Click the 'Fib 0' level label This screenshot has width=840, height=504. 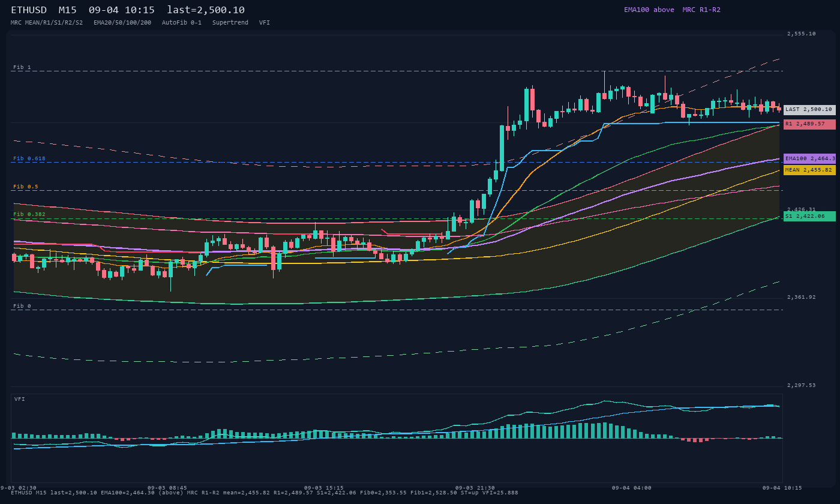point(22,306)
